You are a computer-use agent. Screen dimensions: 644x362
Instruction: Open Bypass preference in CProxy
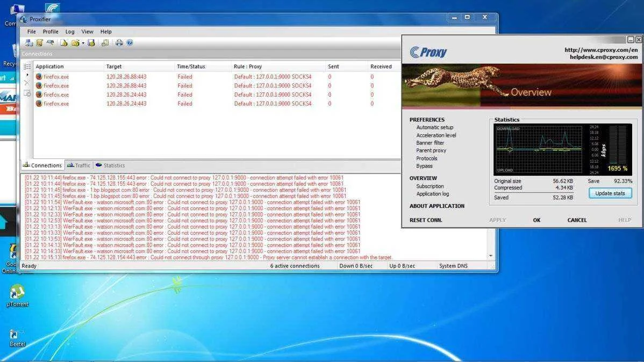pos(424,166)
